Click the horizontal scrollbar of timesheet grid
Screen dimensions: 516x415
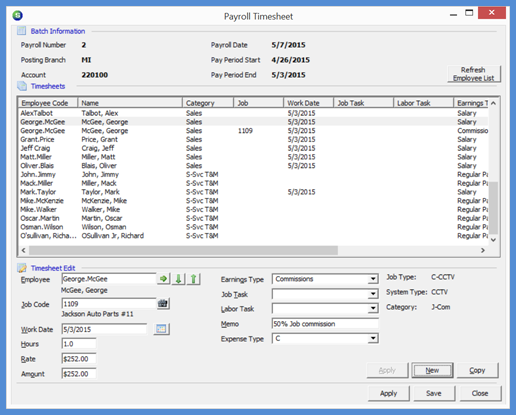(x=253, y=250)
